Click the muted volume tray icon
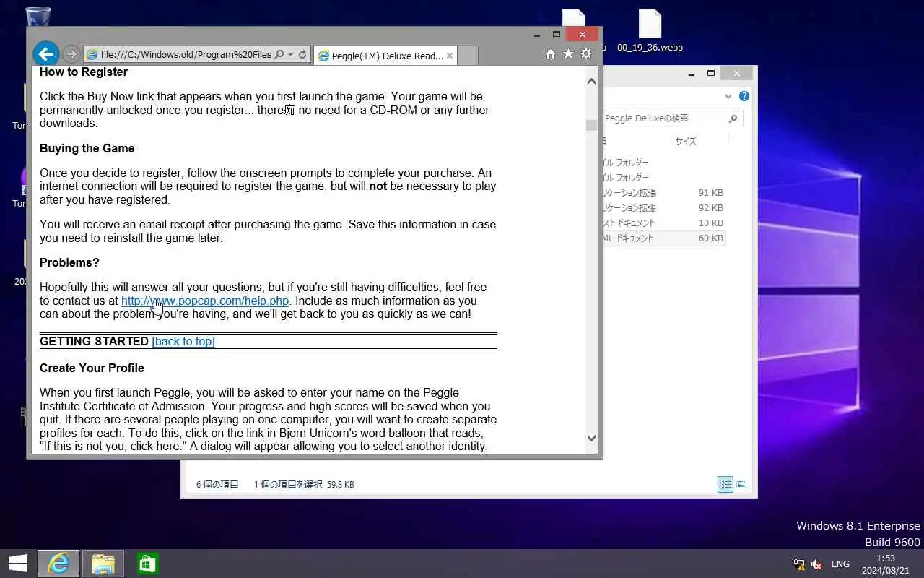 (x=817, y=564)
